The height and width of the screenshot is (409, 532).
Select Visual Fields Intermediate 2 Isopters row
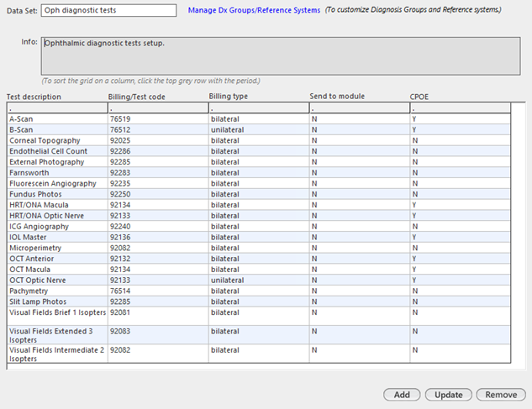pyautogui.click(x=259, y=354)
